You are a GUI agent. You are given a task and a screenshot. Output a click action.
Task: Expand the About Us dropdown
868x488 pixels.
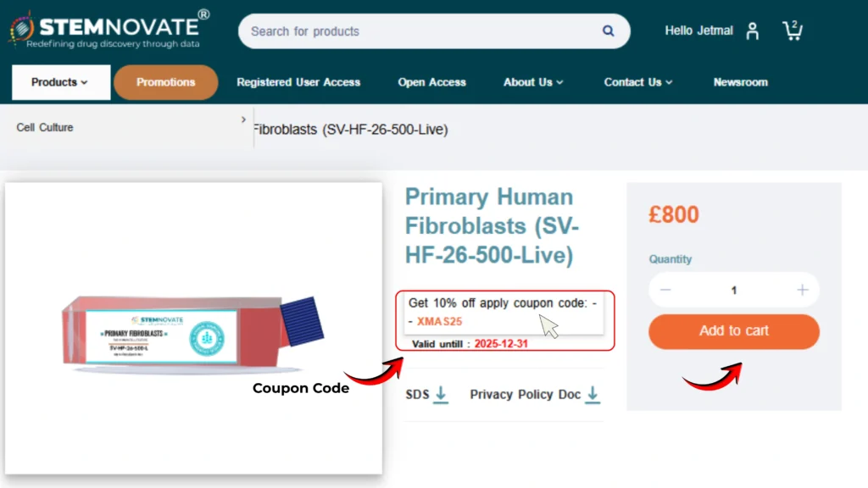[533, 82]
